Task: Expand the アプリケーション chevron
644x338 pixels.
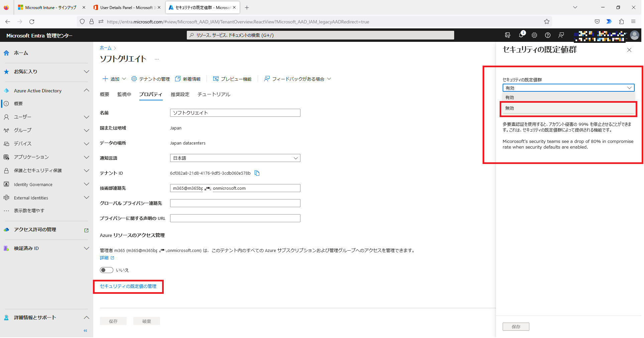Action: 87,157
